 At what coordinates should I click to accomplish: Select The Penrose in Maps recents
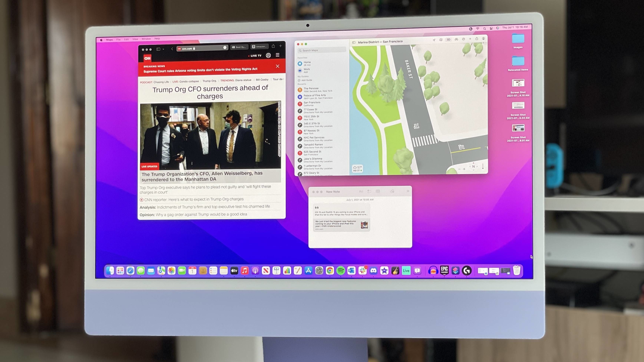322,90
